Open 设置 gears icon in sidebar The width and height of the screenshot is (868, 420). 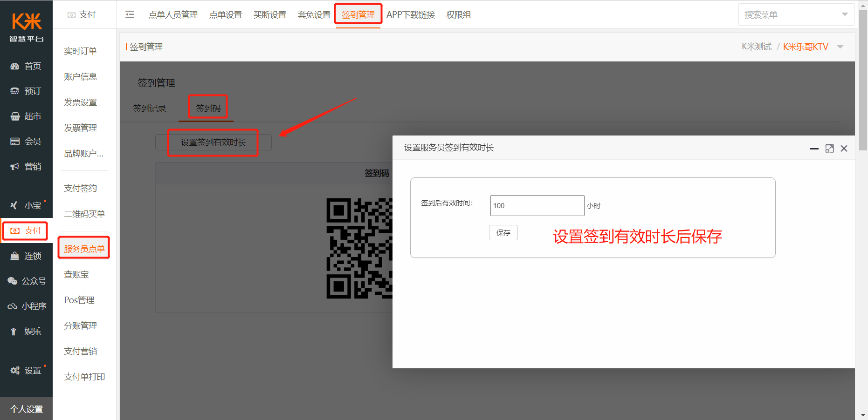(15, 371)
